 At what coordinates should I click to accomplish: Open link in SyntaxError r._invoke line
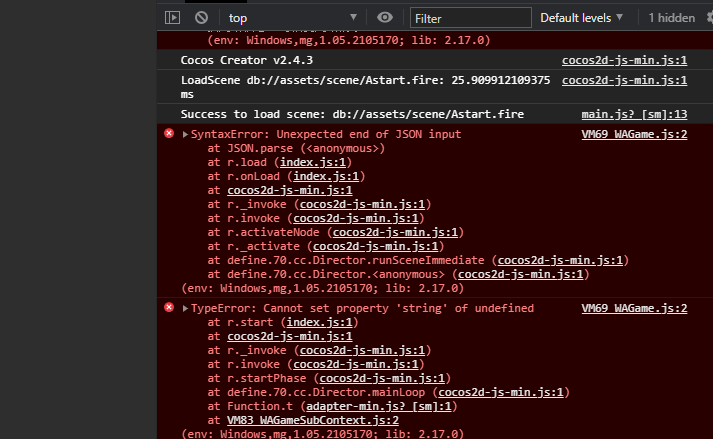pos(362,204)
